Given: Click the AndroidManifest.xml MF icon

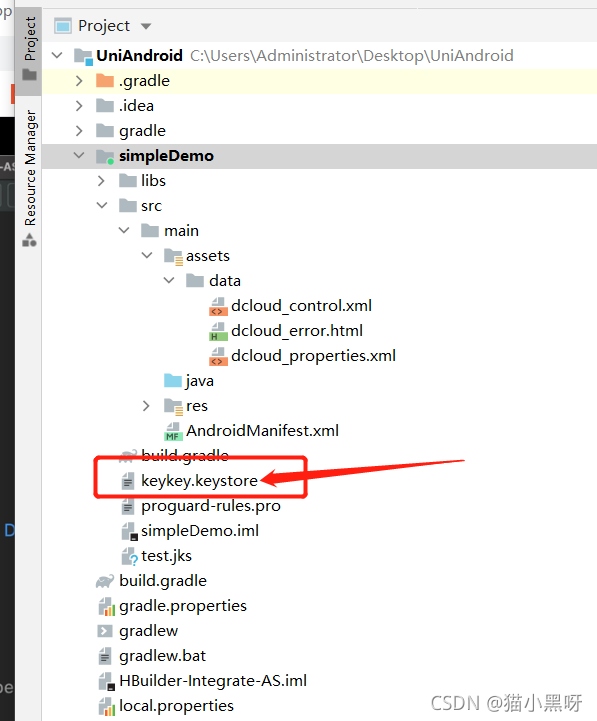Looking at the screenshot, I should pyautogui.click(x=173, y=431).
